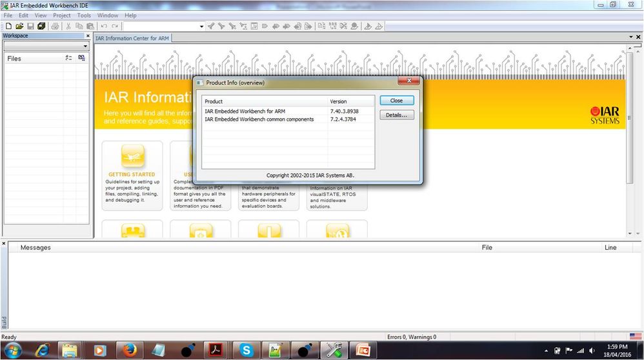Click the Version column header in dialog
Image resolution: width=644 pixels, height=360 pixels.
351,101
